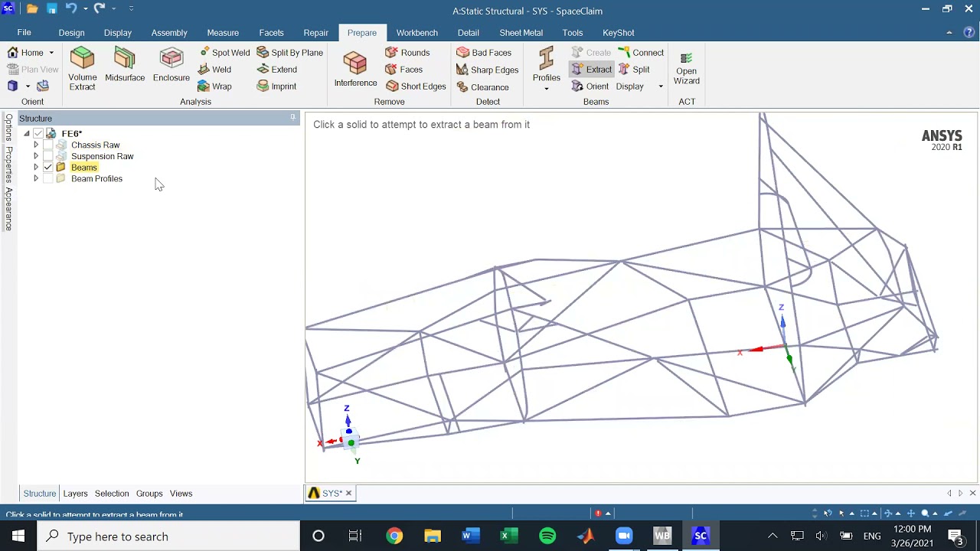This screenshot has width=980, height=551.
Task: Open the File menu
Action: point(24,33)
